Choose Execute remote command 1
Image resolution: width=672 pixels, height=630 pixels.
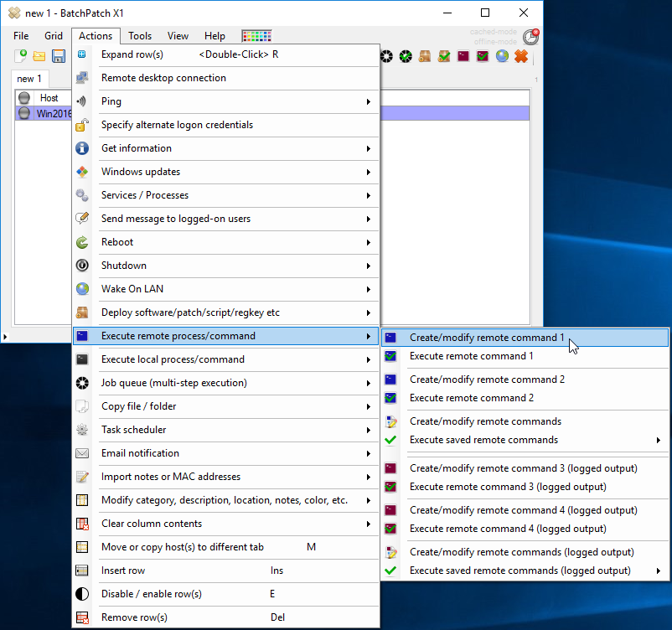[x=525, y=356]
